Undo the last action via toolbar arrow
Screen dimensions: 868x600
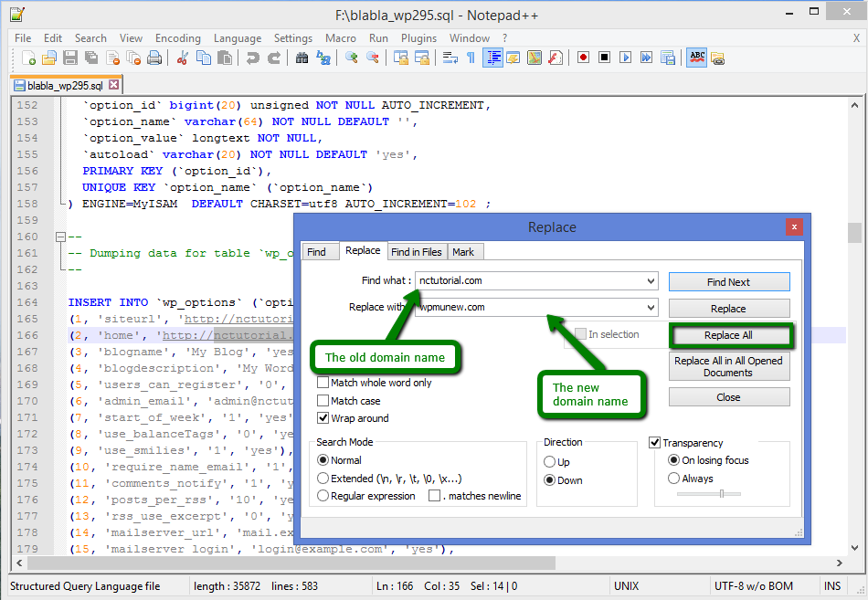click(252, 58)
